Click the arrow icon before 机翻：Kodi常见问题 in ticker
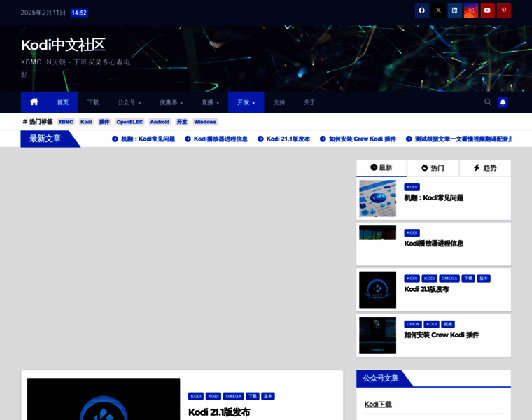Viewport: 532px width, 420px height. [x=115, y=139]
